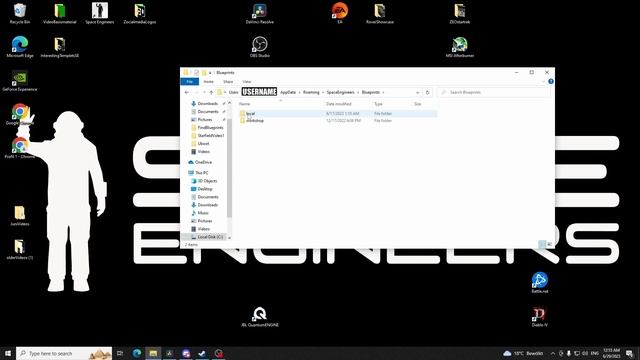Image resolution: width=640 pixels, height=360 pixels.
Task: Open the Home ribbon tab
Action: 209,82
